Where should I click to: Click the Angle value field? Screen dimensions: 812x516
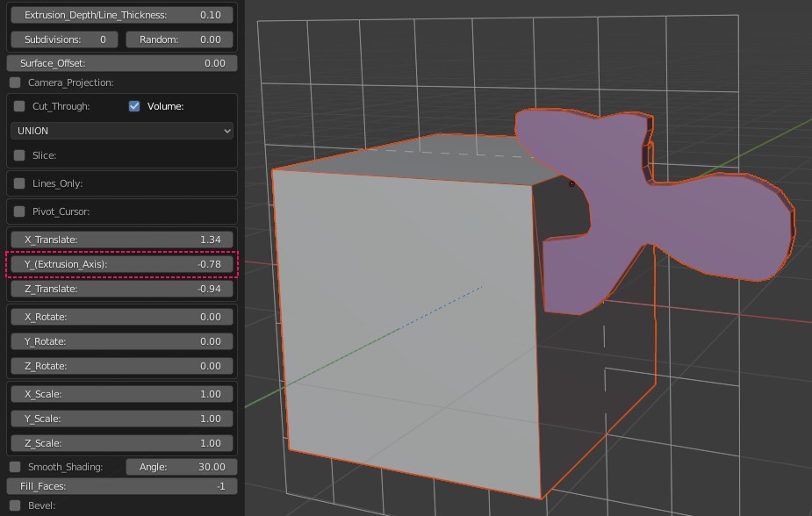(x=180, y=467)
